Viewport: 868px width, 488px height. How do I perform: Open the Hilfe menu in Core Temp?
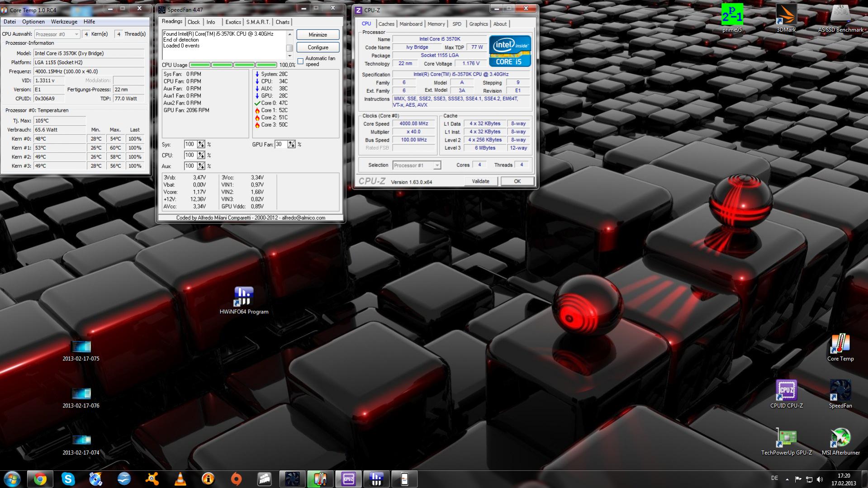(90, 22)
